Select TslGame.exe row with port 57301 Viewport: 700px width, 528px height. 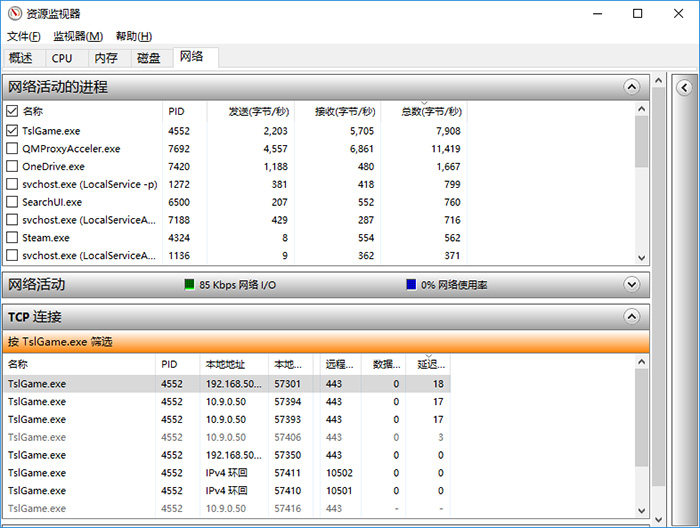pyautogui.click(x=200, y=383)
